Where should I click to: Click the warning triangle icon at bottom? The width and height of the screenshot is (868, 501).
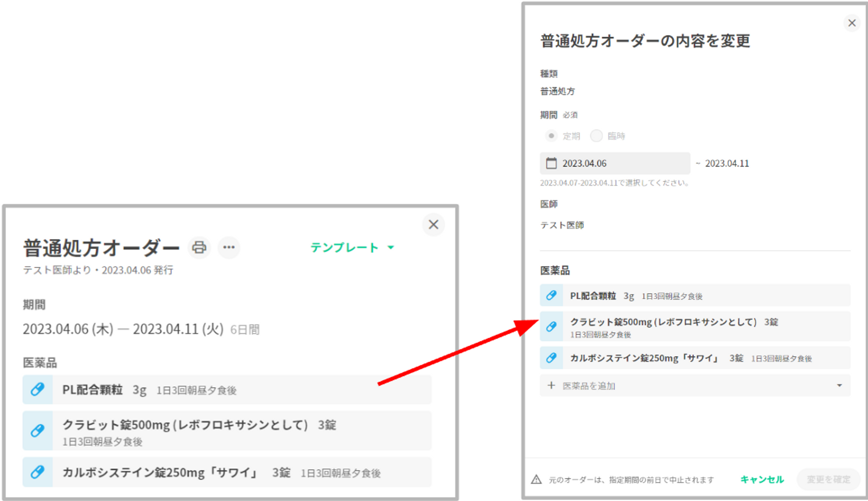click(x=536, y=479)
